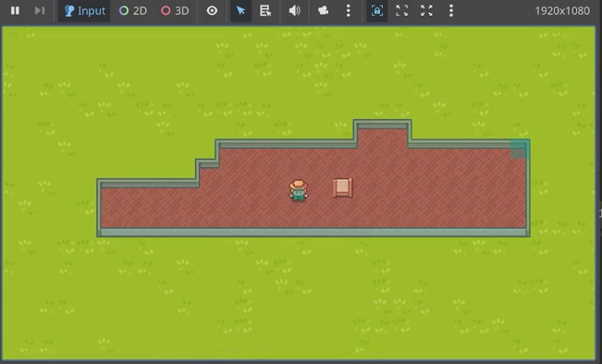The width and height of the screenshot is (602, 364).
Task: Switch to 2D selection mode
Action: [133, 10]
